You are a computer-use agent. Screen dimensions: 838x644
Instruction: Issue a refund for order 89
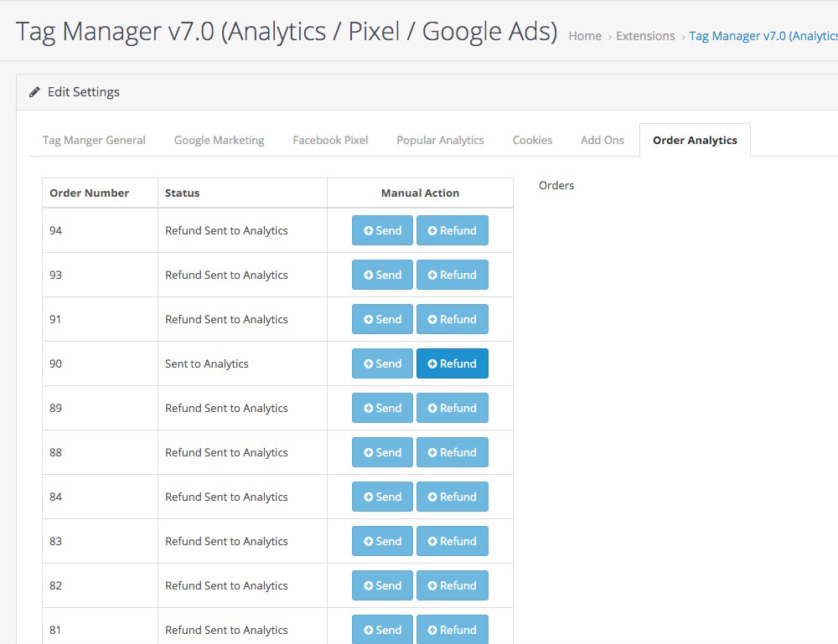453,408
